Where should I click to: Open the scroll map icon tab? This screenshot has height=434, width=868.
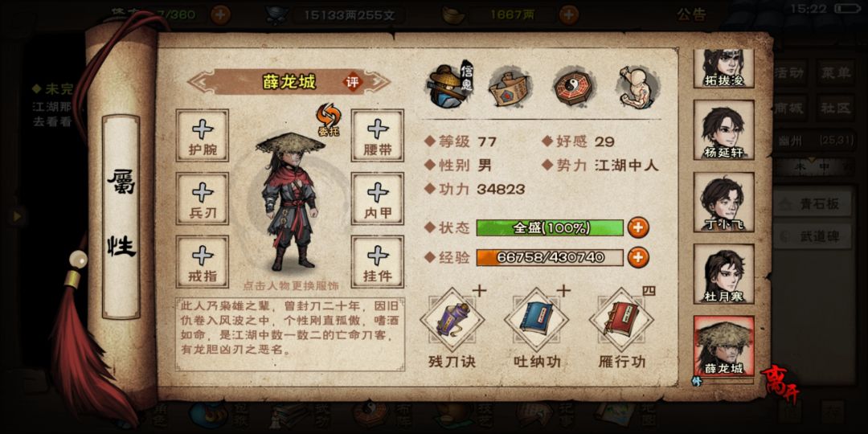click(510, 87)
